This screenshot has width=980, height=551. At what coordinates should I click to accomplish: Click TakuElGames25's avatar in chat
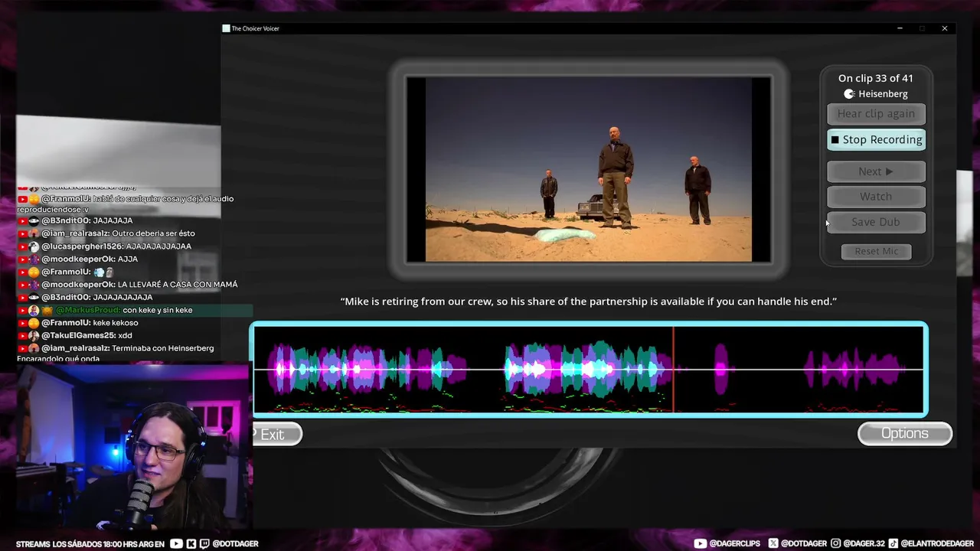point(34,335)
